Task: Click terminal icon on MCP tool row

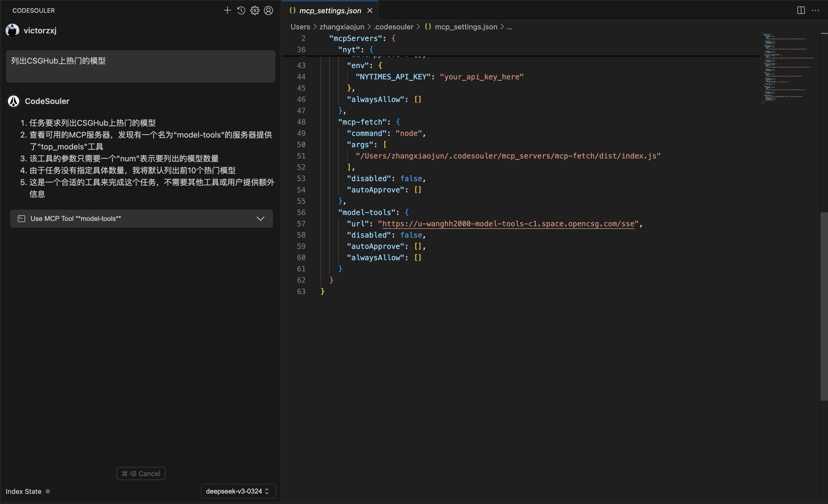Action: [x=21, y=219]
